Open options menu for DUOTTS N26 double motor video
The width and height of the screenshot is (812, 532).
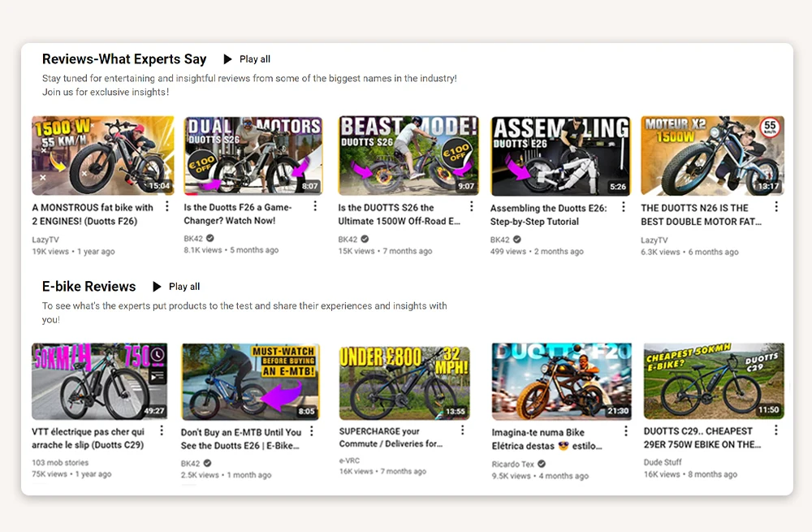pyautogui.click(x=775, y=207)
